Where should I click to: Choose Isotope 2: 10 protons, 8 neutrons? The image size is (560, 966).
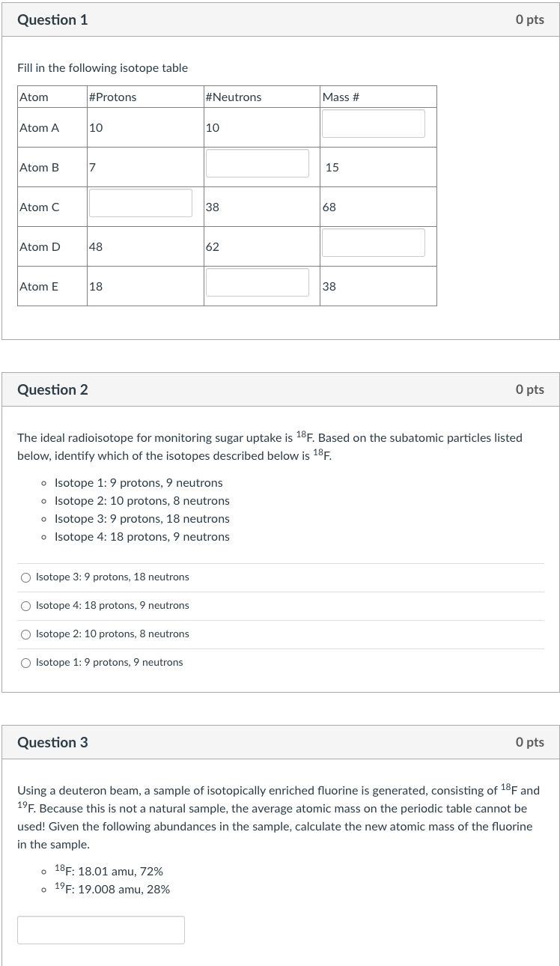click(x=25, y=634)
